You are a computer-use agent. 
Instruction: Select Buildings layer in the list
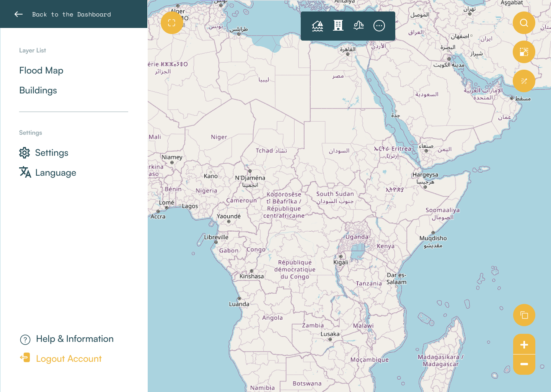[x=38, y=90]
